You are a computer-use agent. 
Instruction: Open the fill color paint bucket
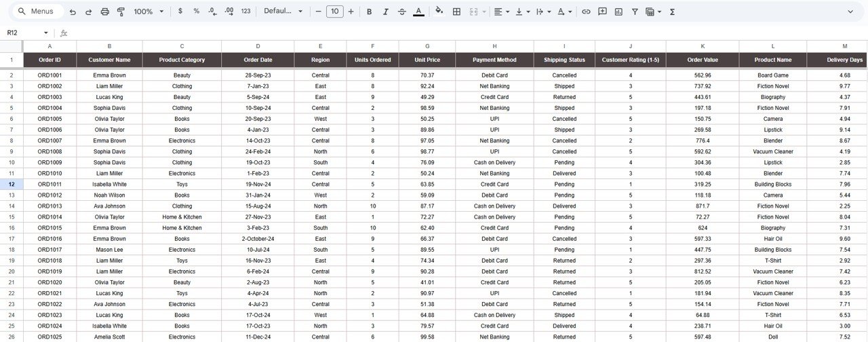(439, 12)
